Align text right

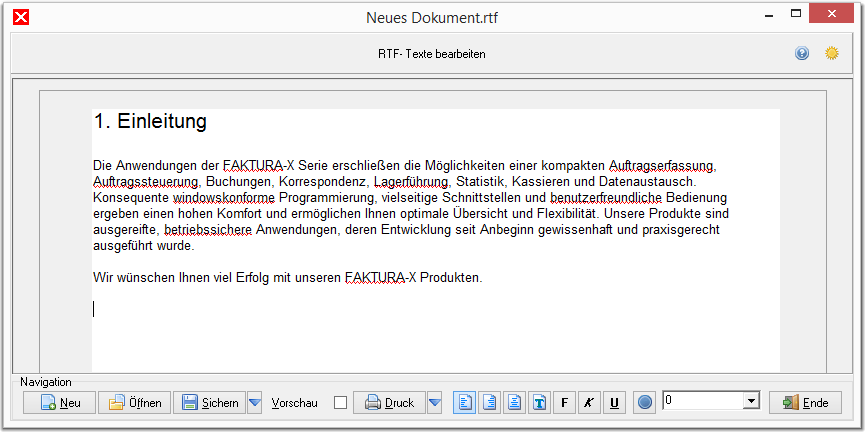(x=489, y=403)
